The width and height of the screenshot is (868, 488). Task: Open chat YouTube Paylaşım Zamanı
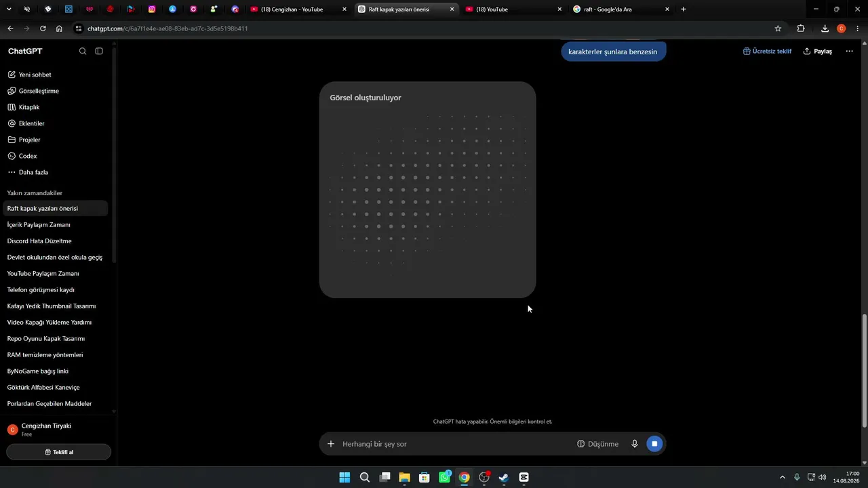click(x=56, y=274)
